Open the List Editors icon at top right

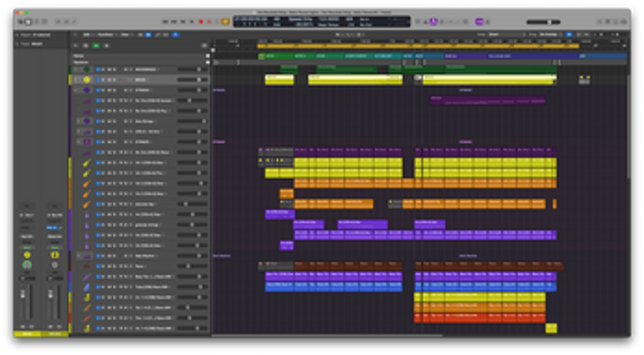pos(599,21)
